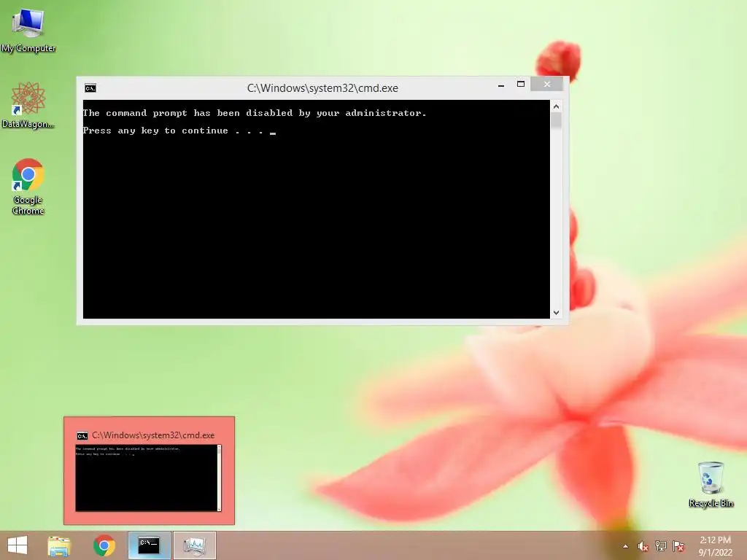Minimize the cmd.exe window
The image size is (747, 560).
click(501, 85)
